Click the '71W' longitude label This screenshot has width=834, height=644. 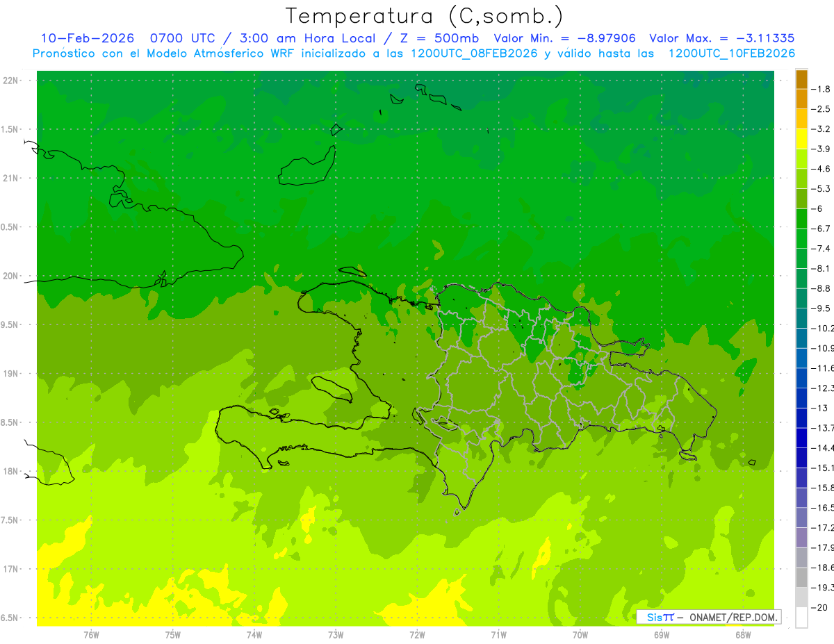pyautogui.click(x=498, y=635)
